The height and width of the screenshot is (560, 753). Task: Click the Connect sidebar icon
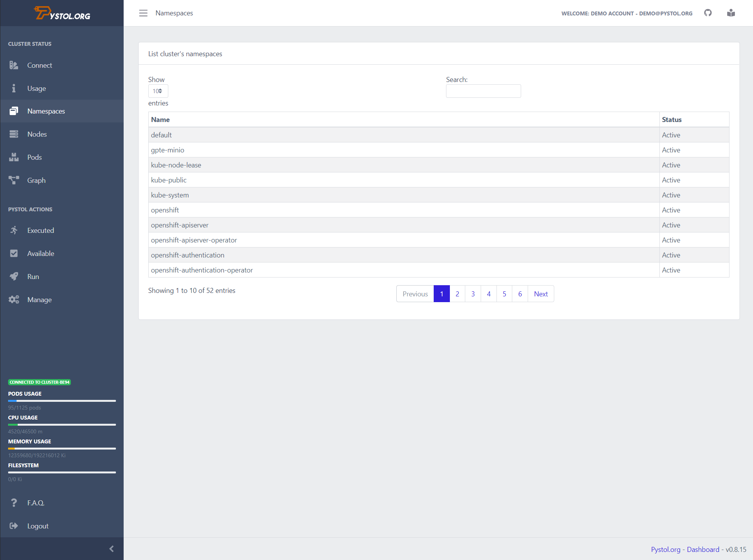tap(14, 65)
